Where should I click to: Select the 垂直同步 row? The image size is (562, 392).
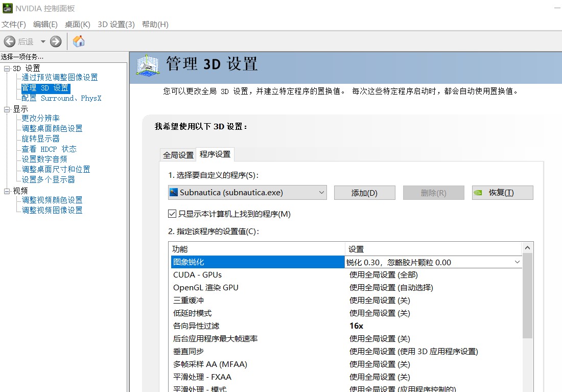pos(346,352)
